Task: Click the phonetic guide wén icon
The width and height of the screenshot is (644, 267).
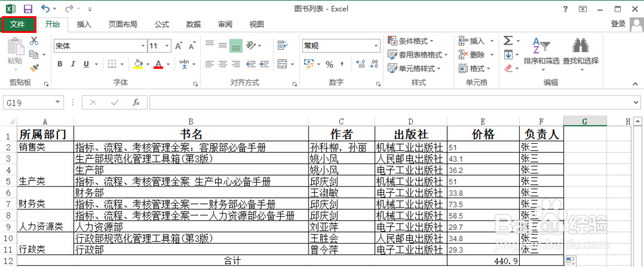Action: (x=184, y=64)
